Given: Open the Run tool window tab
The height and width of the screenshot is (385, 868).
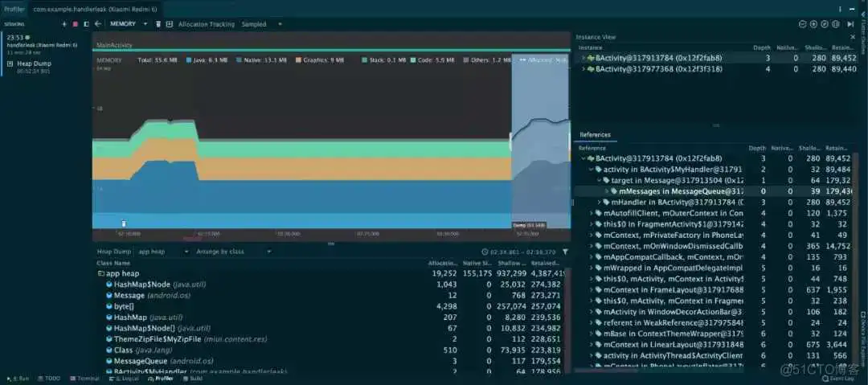Looking at the screenshot, I should (x=17, y=379).
